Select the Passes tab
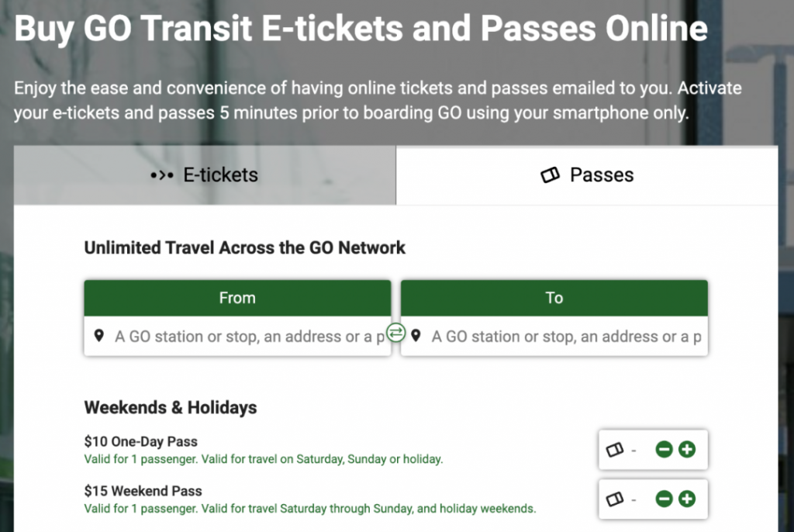The width and height of the screenshot is (794, 532). [587, 174]
